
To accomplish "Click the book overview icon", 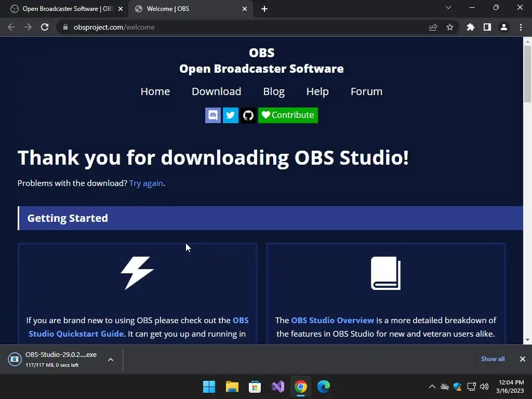I will click(386, 273).
